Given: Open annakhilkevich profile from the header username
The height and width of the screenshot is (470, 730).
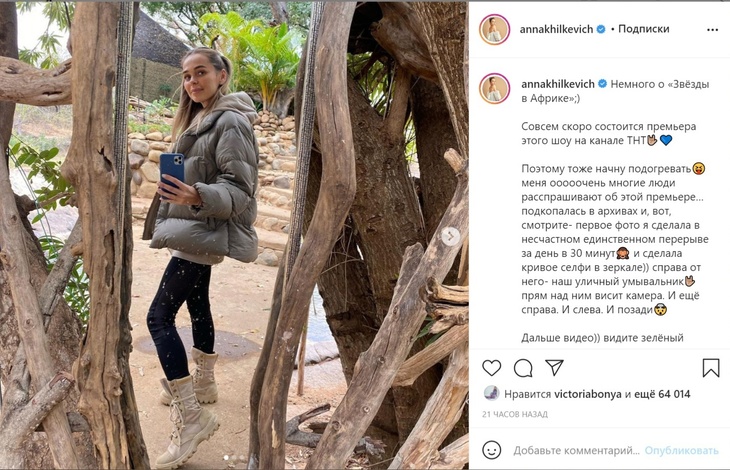Looking at the screenshot, I should click(556, 29).
